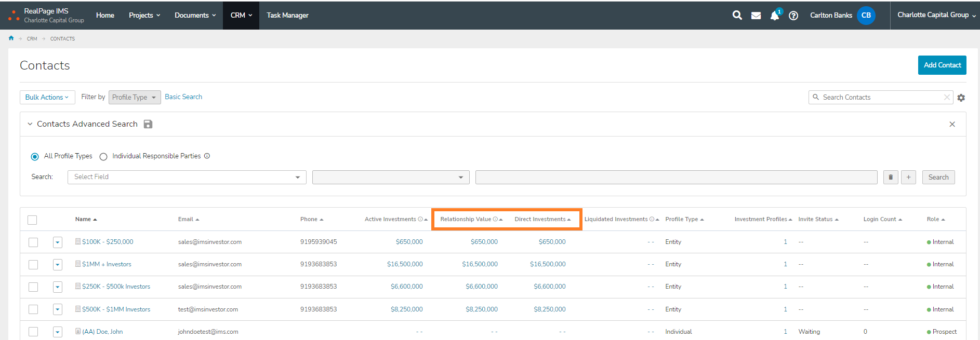Image resolution: width=980 pixels, height=340 pixels.
Task: Open the Select Field dropdown
Action: 187,177
